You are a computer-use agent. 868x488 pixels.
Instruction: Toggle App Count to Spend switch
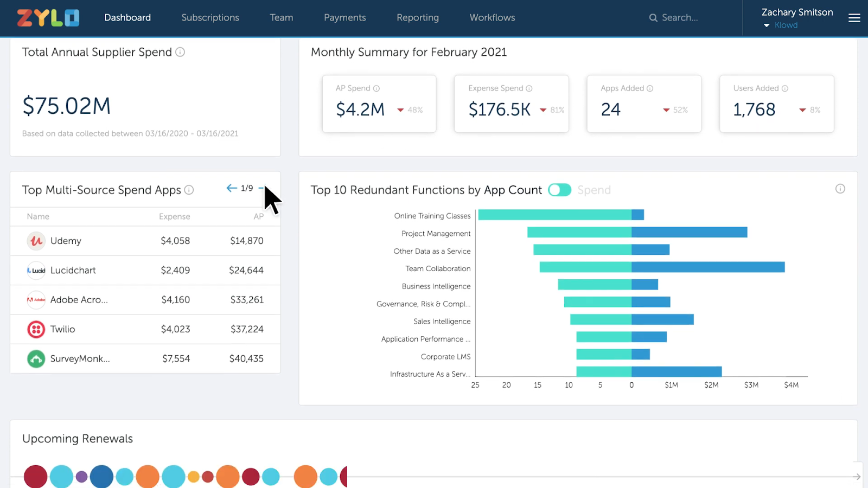pyautogui.click(x=559, y=190)
